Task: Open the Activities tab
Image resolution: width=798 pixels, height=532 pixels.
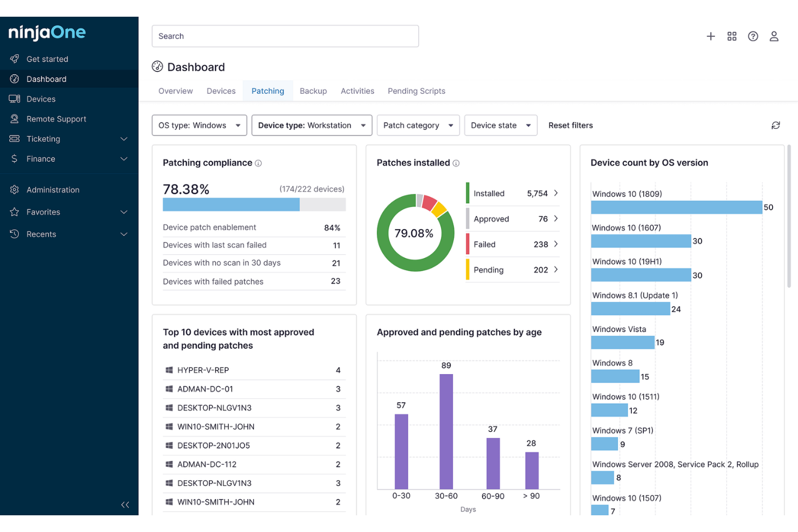Action: [x=357, y=91]
